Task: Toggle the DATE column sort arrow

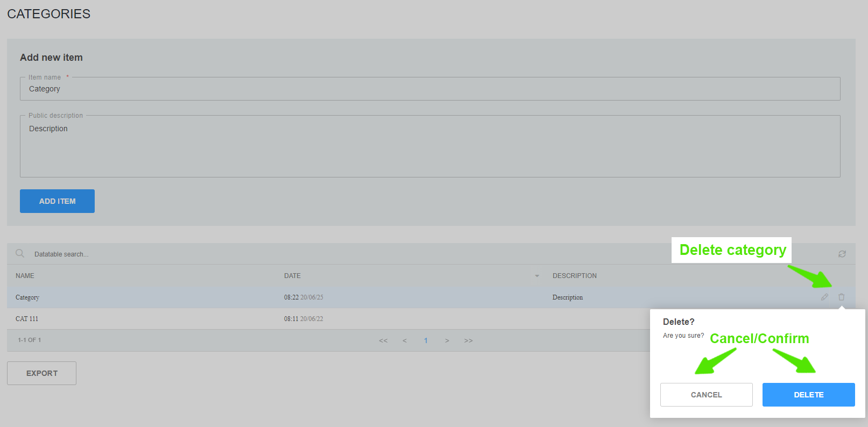Action: [x=537, y=276]
